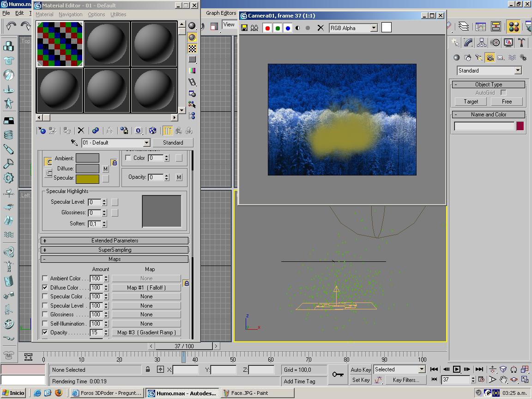Enable the red channel in render window
Viewport: 532px width, 399px height.
pos(267,28)
